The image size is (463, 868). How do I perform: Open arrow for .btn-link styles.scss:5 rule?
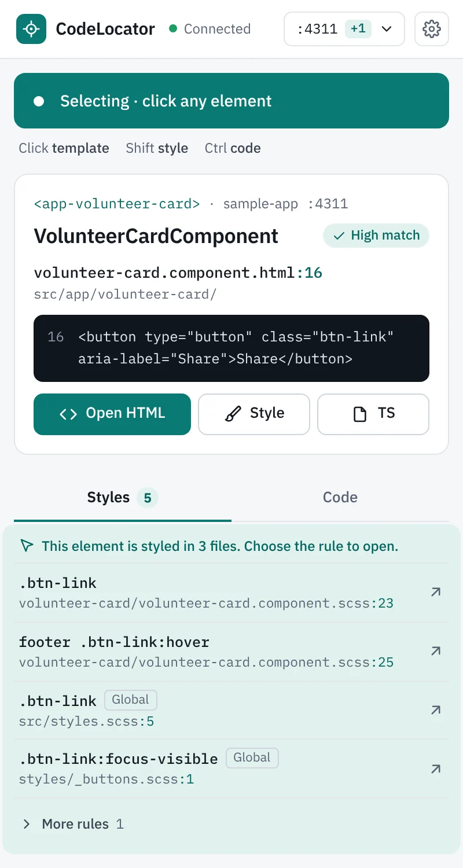click(x=436, y=710)
